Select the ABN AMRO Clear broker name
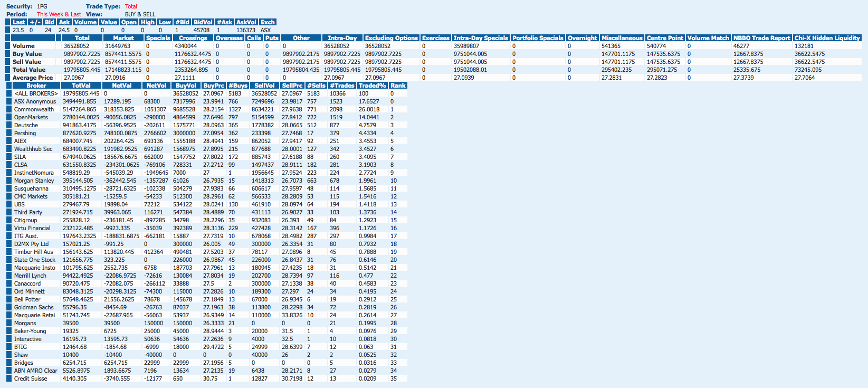Screen dimensions: 868x388 click(x=36, y=371)
